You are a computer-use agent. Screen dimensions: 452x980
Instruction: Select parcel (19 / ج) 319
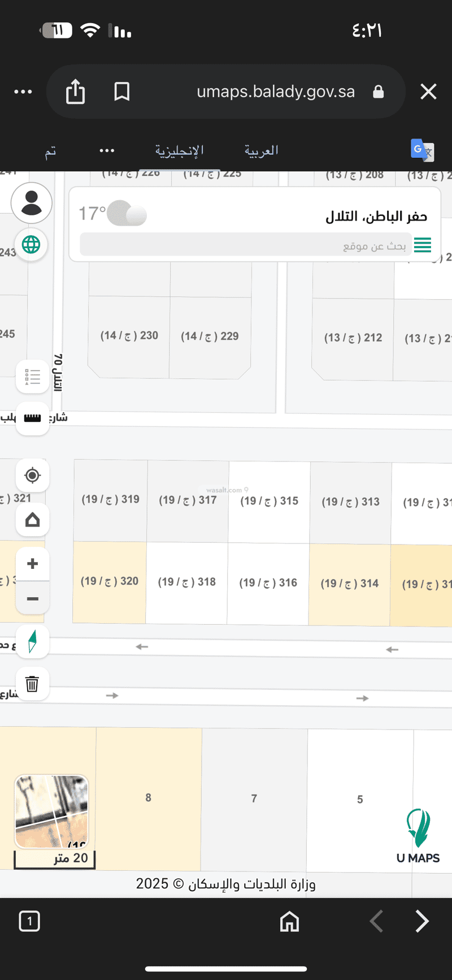[111, 499]
